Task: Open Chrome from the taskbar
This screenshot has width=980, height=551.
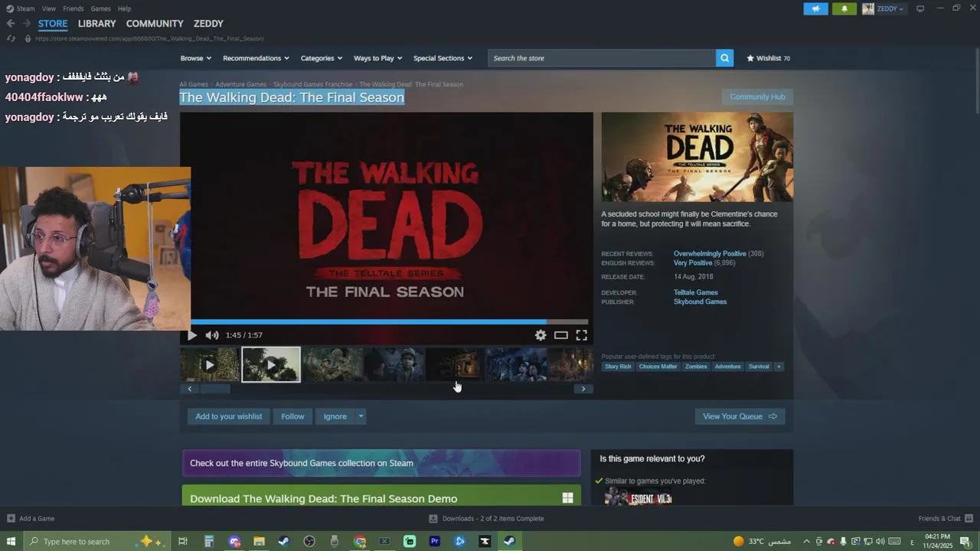Action: point(360,541)
